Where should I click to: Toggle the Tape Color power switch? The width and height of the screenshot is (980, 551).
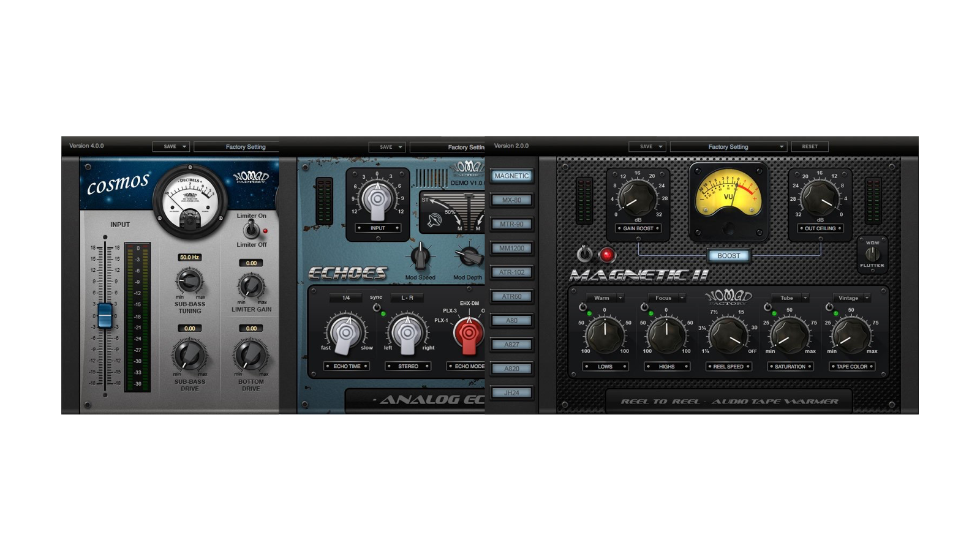pyautogui.click(x=829, y=307)
